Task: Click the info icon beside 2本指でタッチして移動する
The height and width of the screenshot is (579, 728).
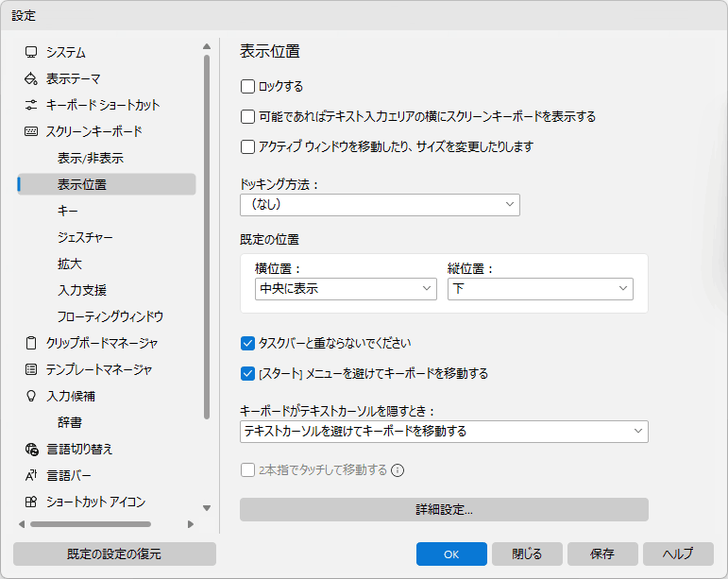Action: 398,470
